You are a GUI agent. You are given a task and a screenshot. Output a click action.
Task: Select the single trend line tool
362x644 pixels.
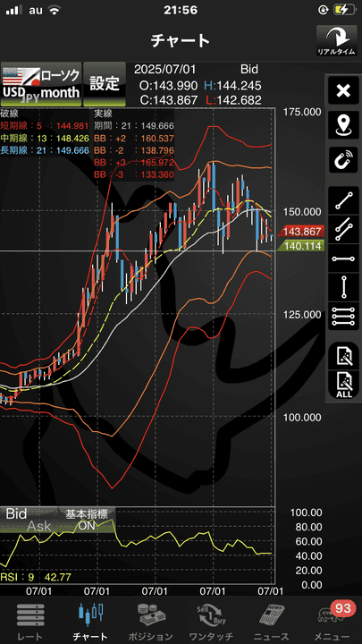point(343,201)
